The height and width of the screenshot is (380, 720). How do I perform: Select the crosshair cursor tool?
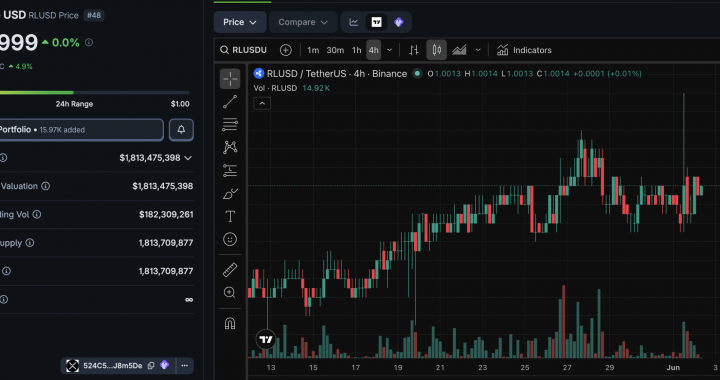(230, 79)
